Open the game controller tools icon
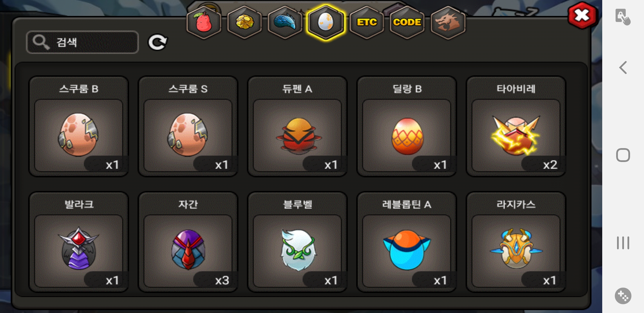Screen dimensions: 644x313 click(x=623, y=296)
